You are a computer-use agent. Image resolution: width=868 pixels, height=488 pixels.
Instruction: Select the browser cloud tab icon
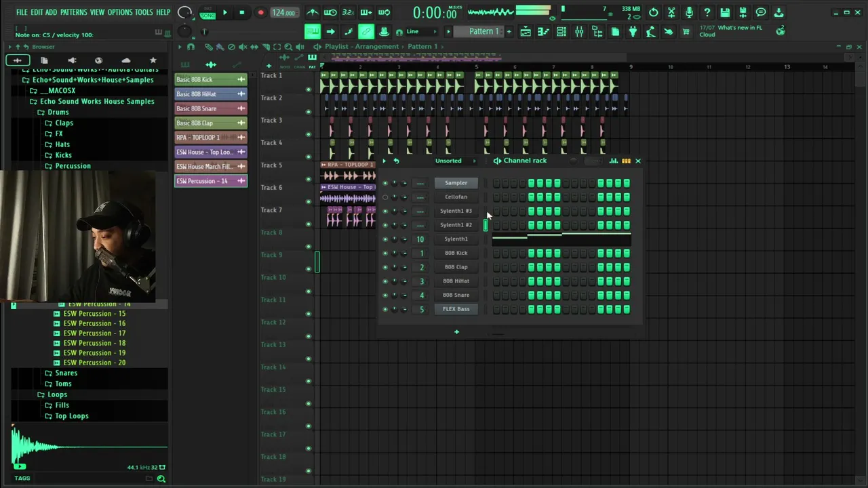[125, 60]
